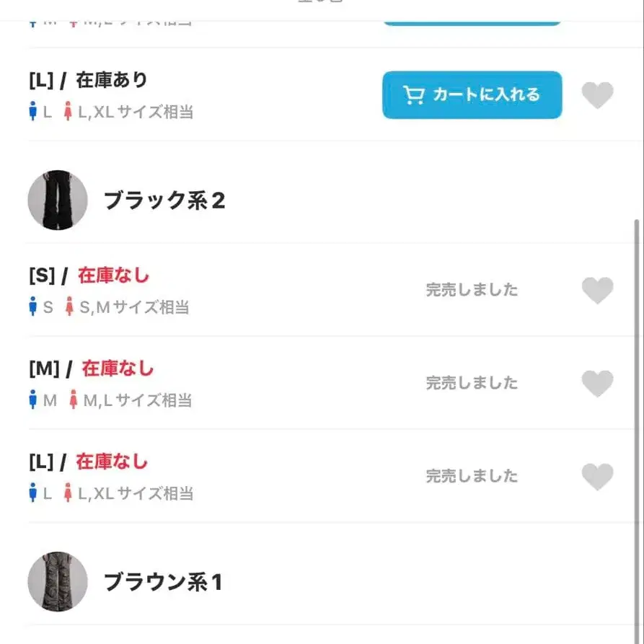This screenshot has height=644, width=644.
Task: Favorite the in-stock L size with its heart
Action: (x=597, y=95)
